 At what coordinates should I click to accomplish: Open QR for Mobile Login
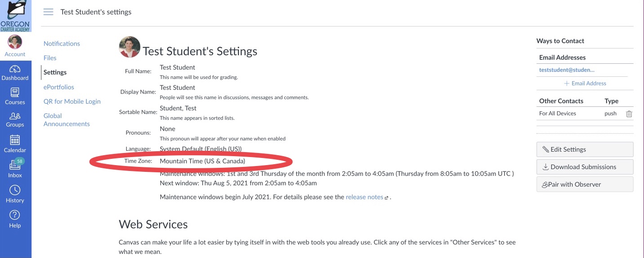pyautogui.click(x=72, y=101)
